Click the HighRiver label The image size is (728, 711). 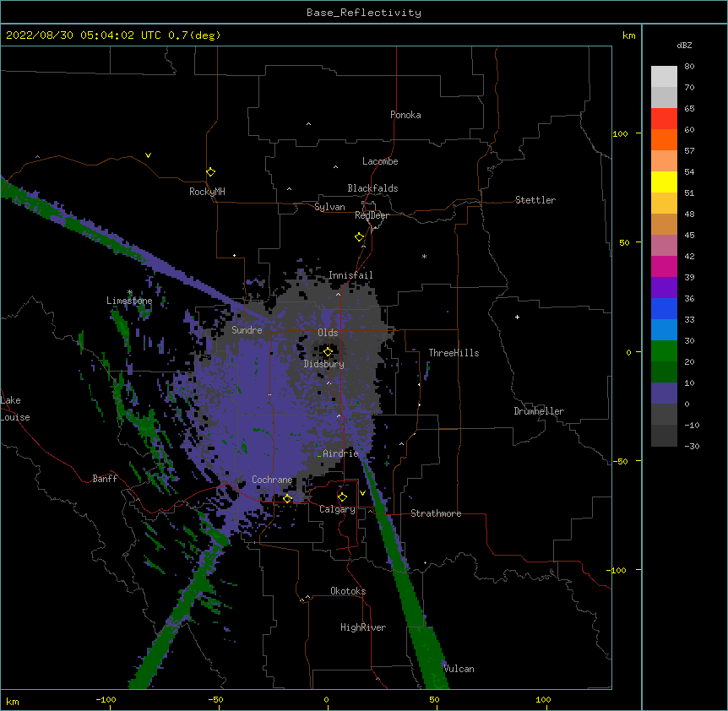pos(363,627)
